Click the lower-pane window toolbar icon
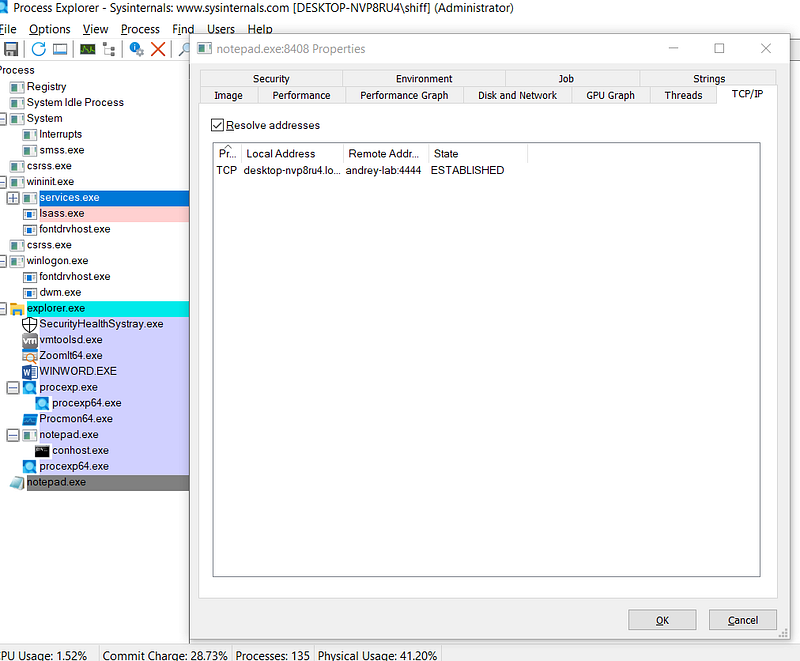The width and height of the screenshot is (800, 661). click(x=60, y=49)
